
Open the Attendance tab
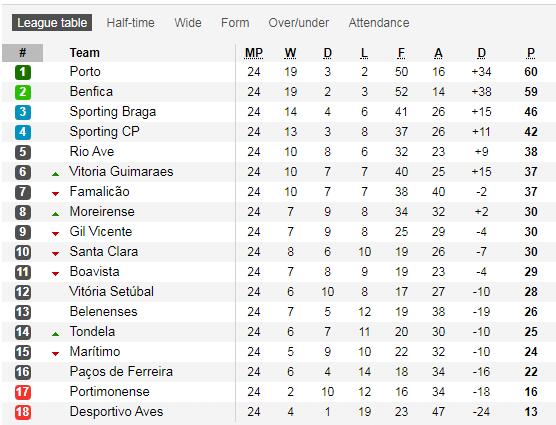[x=379, y=23]
